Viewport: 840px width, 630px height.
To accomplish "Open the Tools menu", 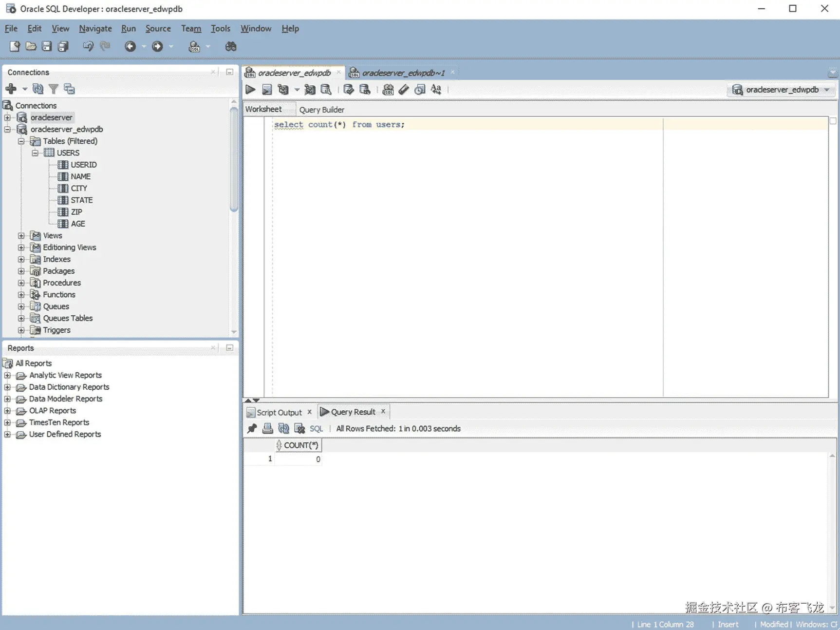I will click(x=220, y=28).
